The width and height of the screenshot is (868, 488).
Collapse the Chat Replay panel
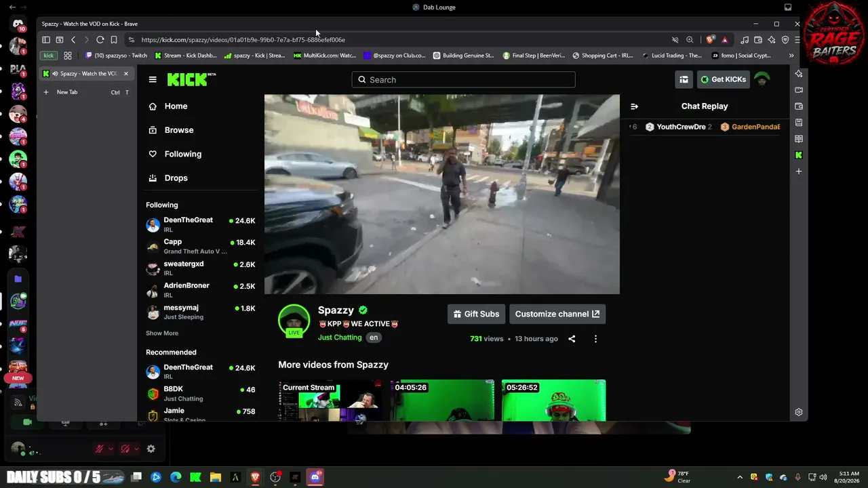[634, 106]
